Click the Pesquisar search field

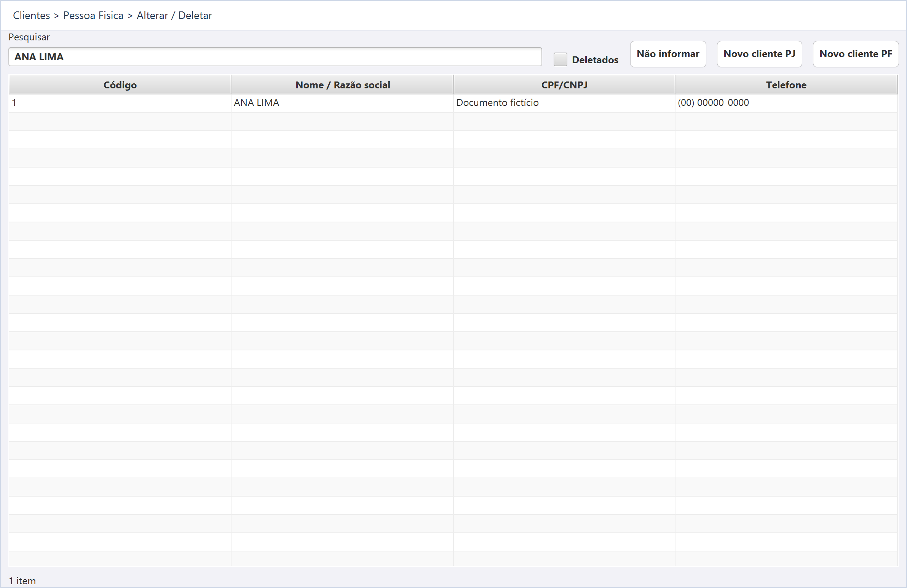coord(275,57)
